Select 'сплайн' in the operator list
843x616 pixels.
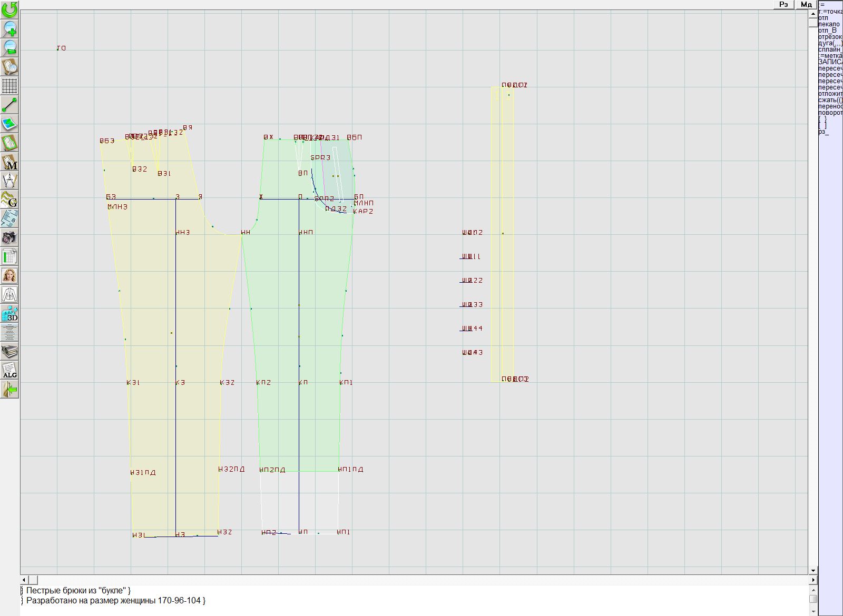coord(830,49)
